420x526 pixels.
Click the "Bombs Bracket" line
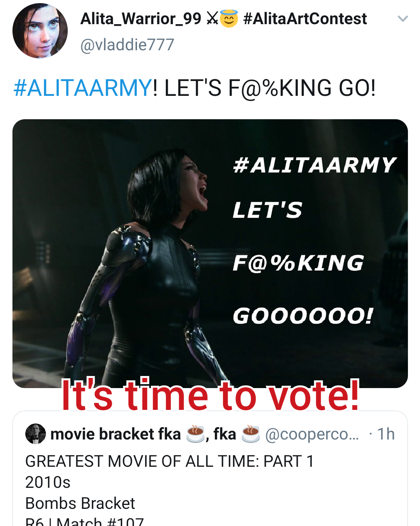tap(80, 503)
